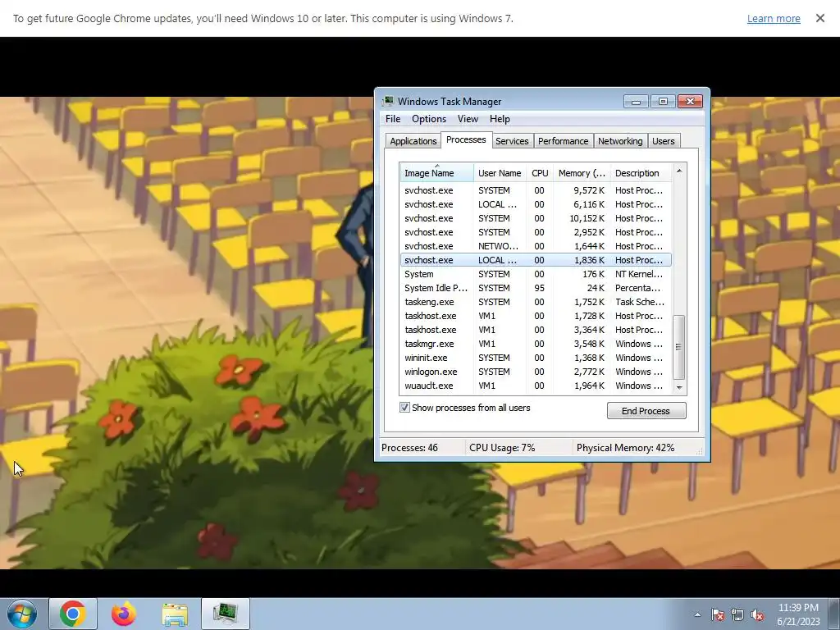Click the muted volume tray icon
This screenshot has width=840, height=630.
(x=757, y=614)
